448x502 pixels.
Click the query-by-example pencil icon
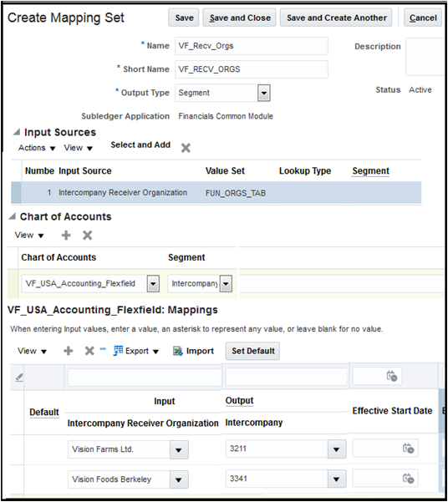[19, 378]
